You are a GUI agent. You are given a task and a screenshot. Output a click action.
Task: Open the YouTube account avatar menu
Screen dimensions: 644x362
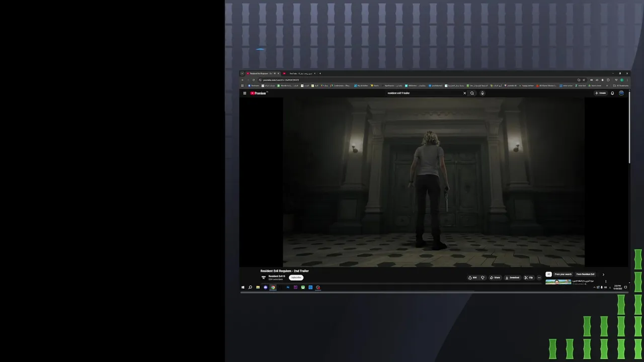pyautogui.click(x=621, y=93)
